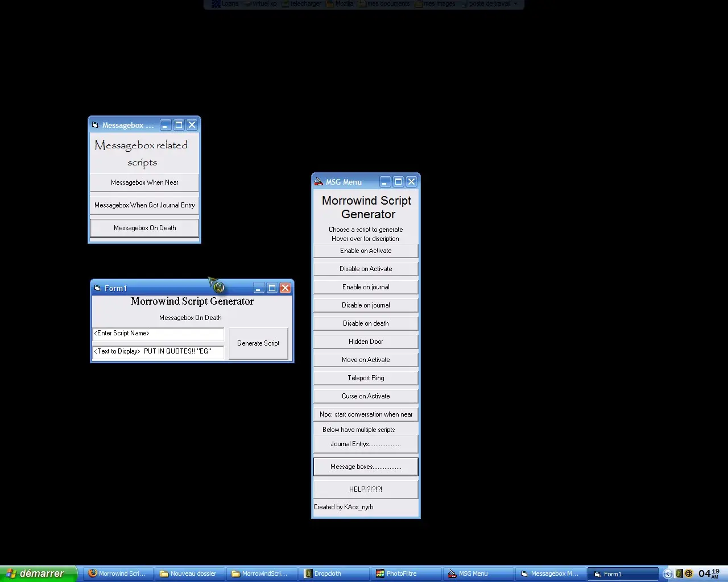Image resolution: width=728 pixels, height=582 pixels.
Task: Click the green tray icon beside the expand arrow
Action: coord(679,574)
